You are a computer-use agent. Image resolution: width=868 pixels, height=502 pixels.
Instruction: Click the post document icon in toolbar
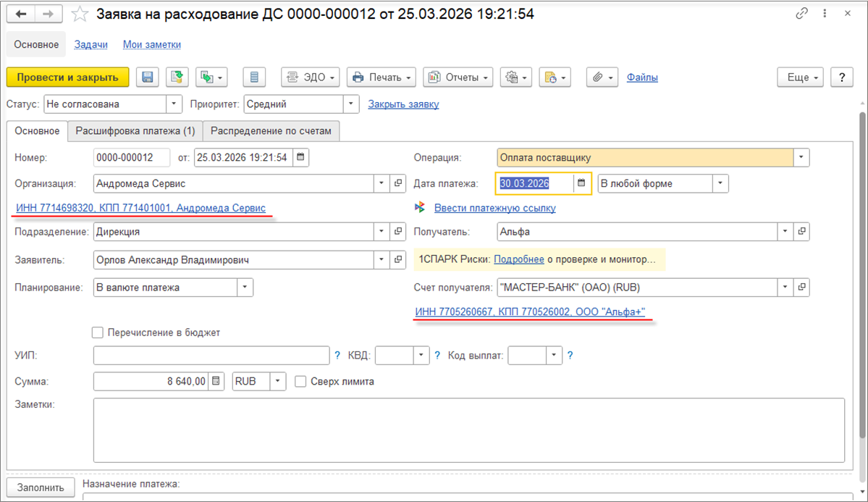(x=176, y=77)
